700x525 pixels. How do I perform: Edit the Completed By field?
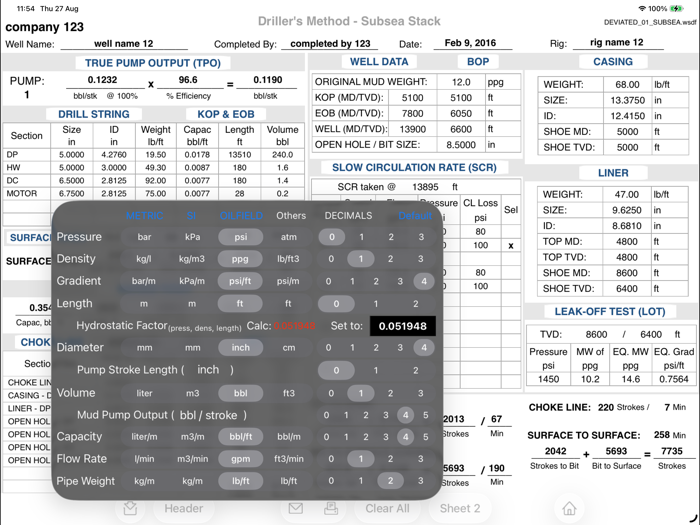point(330,44)
